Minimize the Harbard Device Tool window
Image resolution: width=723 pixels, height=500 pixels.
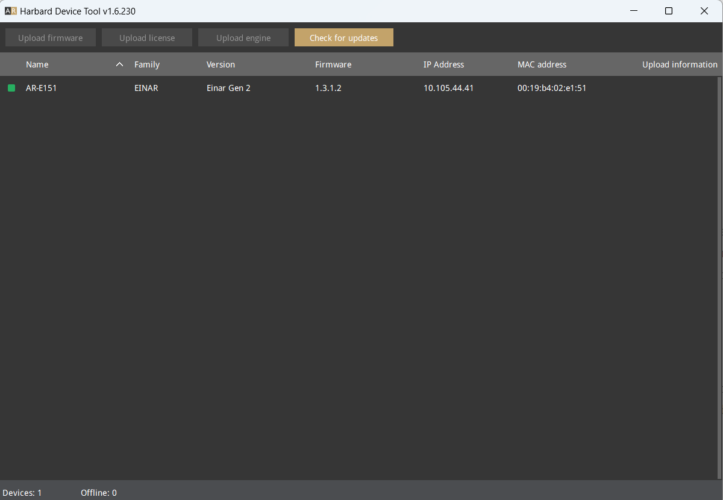click(633, 10)
